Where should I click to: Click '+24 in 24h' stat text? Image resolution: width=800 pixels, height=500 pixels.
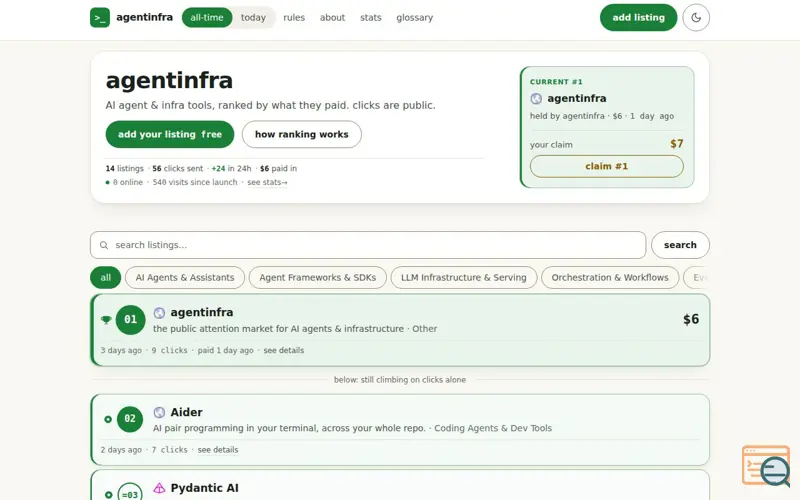pos(232,168)
